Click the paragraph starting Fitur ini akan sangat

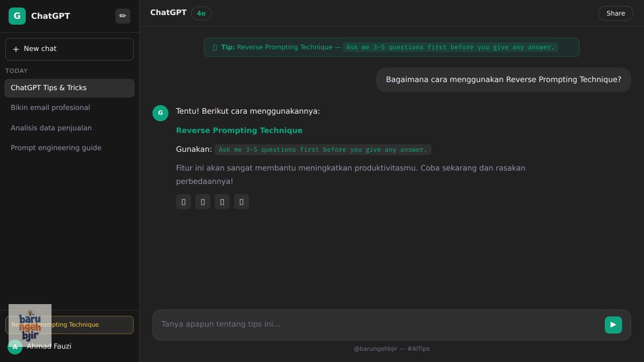pyautogui.click(x=350, y=175)
